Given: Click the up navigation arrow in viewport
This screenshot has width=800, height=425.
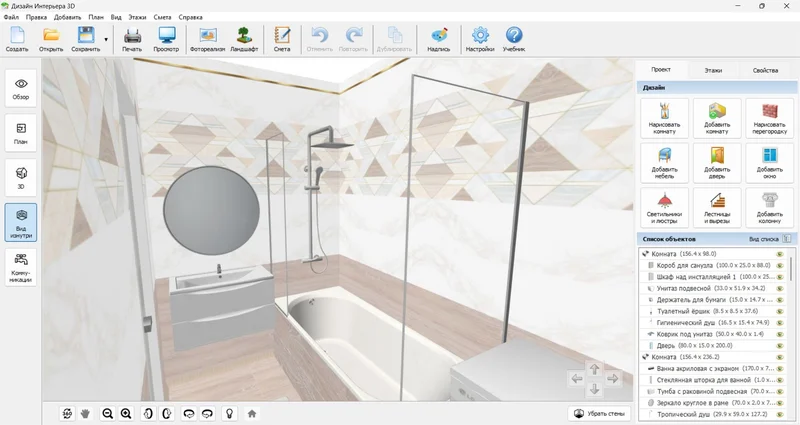Looking at the screenshot, I should tap(594, 369).
